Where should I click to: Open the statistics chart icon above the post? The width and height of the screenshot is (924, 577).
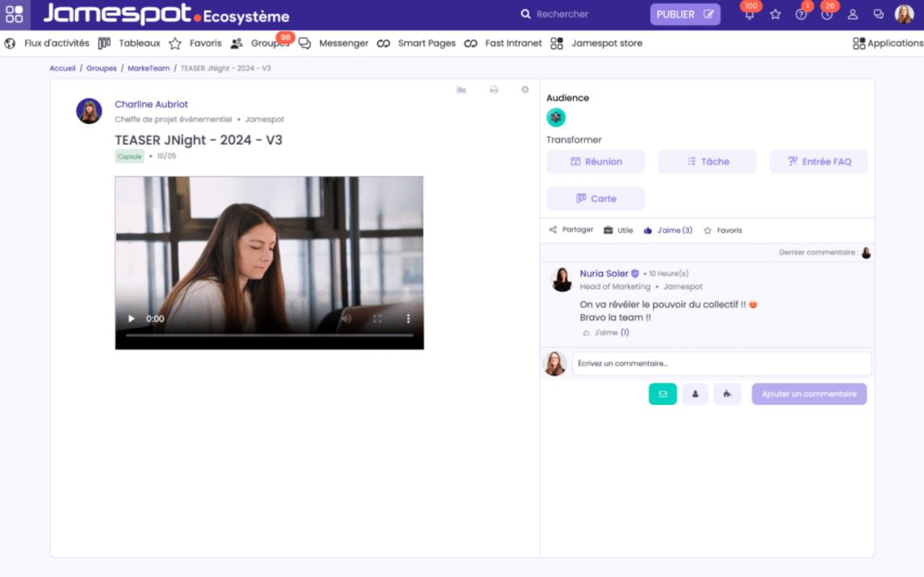461,90
